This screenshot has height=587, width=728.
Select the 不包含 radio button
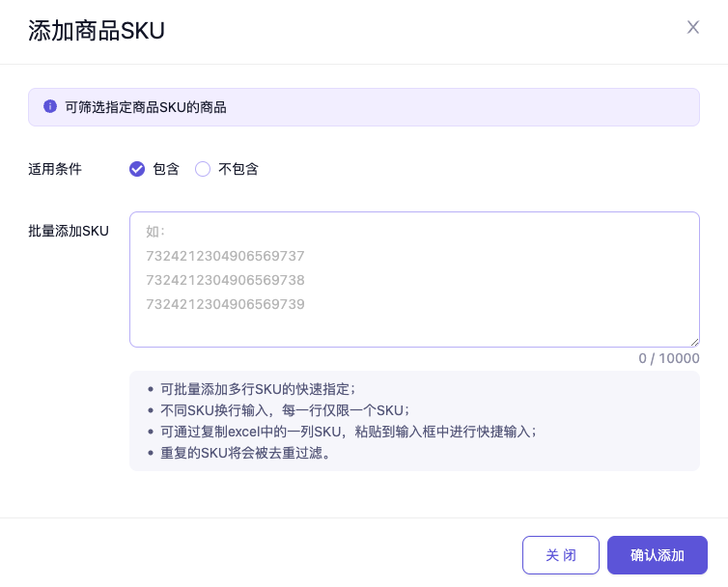pos(203,169)
